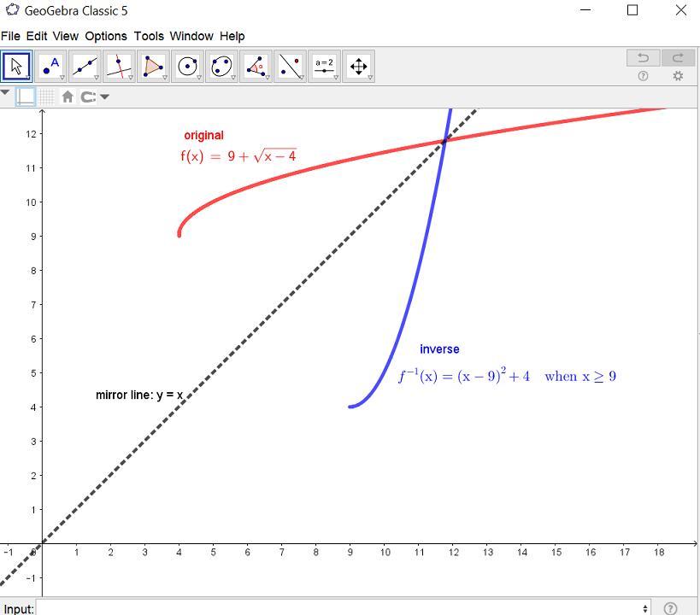Select the Move Graphics View tool
Screen dimensions: 700x615
358,67
